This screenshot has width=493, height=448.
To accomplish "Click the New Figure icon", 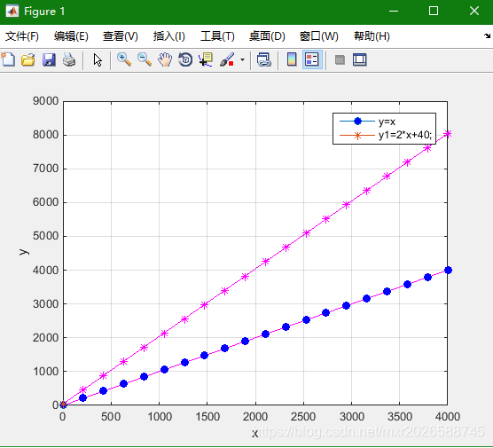I will point(8,59).
